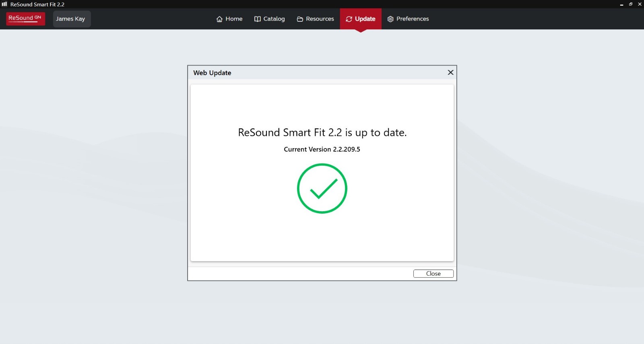Open the James Kay patient button
This screenshot has width=644, height=344.
coord(72,19)
